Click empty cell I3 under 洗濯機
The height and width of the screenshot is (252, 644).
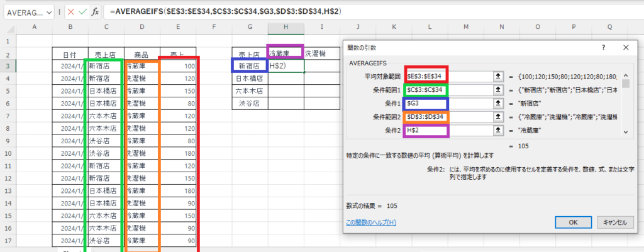click(322, 65)
